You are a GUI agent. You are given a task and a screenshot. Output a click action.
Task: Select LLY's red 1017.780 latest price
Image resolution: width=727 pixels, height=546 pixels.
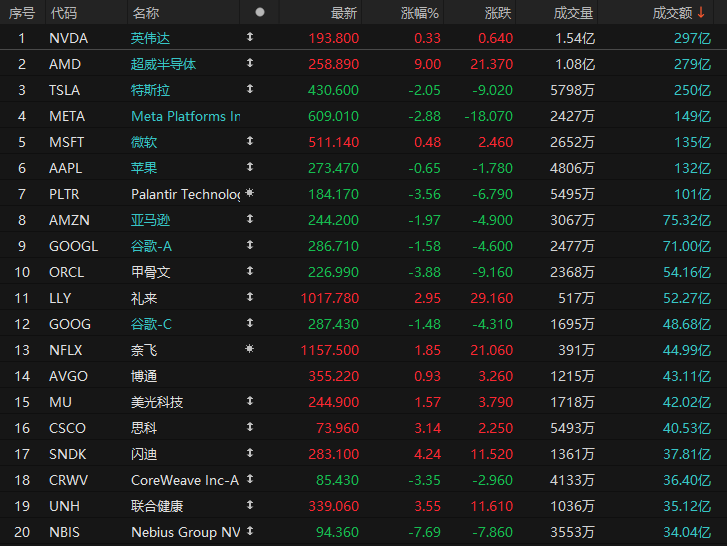[329, 298]
